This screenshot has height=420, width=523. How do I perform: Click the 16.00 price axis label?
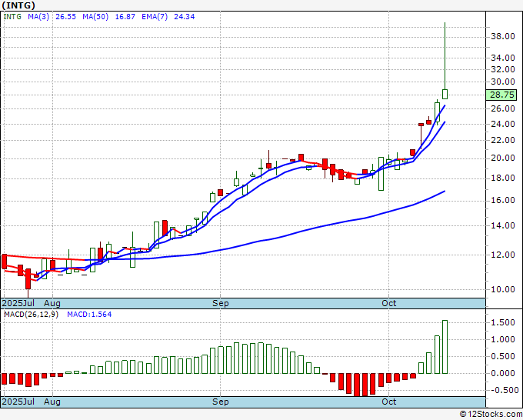(x=503, y=200)
